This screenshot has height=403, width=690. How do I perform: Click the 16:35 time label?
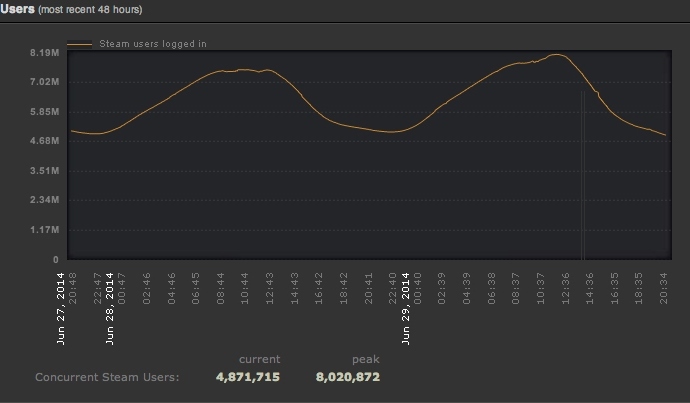coord(615,288)
